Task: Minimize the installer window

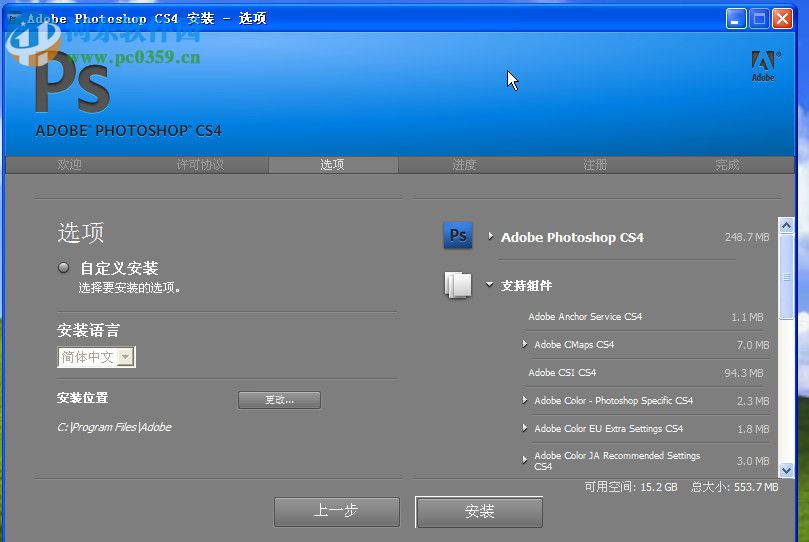Action: [x=736, y=19]
